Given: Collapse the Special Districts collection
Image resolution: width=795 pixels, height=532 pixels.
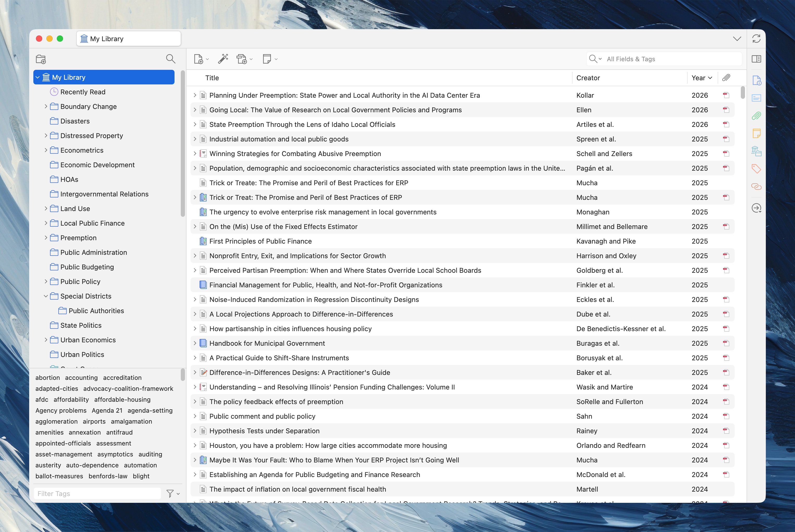Looking at the screenshot, I should (46, 296).
